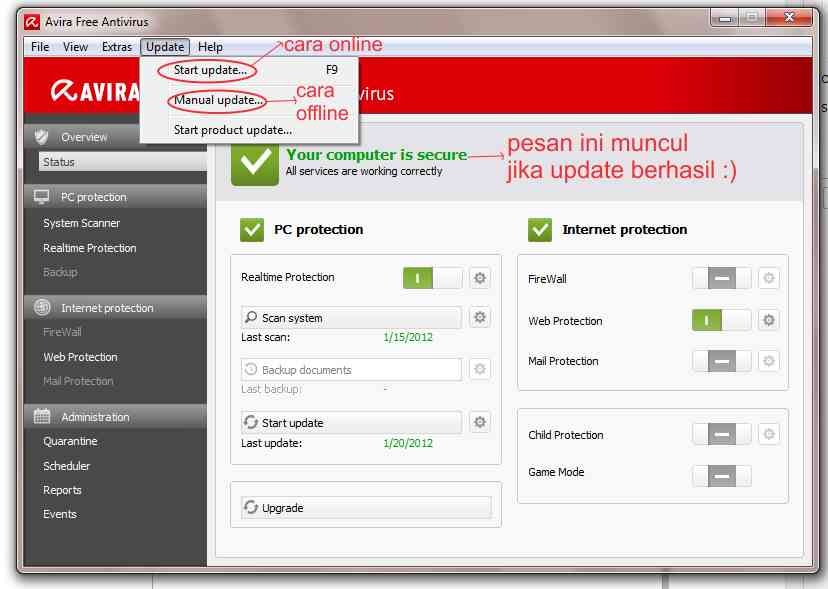The width and height of the screenshot is (828, 589).
Task: Click 'All services are working correctly' text
Action: click(364, 171)
